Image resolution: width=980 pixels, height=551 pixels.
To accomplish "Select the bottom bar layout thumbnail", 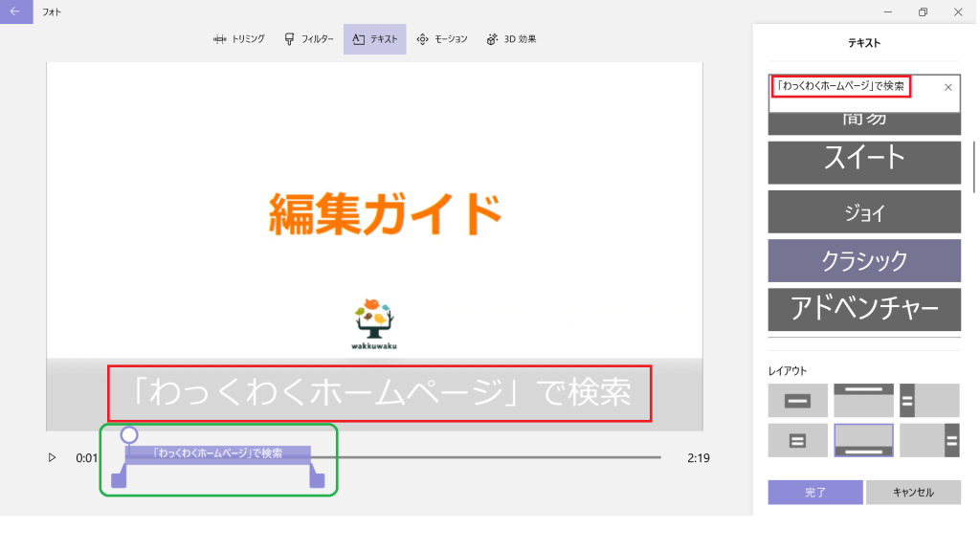I will pyautogui.click(x=863, y=441).
